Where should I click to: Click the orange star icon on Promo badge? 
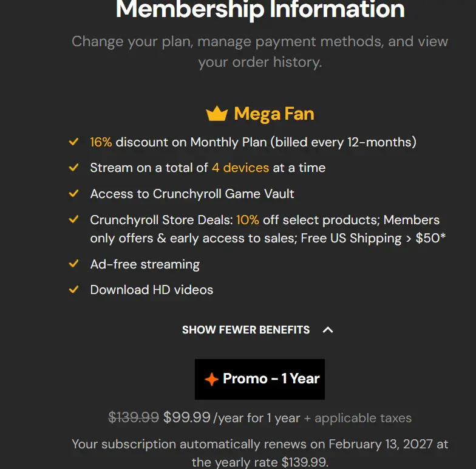(x=211, y=379)
